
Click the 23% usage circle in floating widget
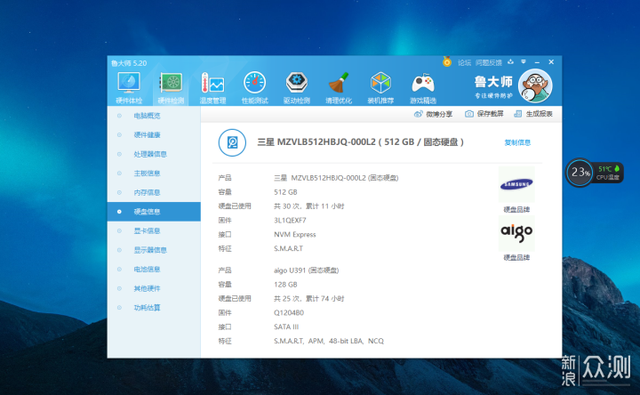pos(580,172)
